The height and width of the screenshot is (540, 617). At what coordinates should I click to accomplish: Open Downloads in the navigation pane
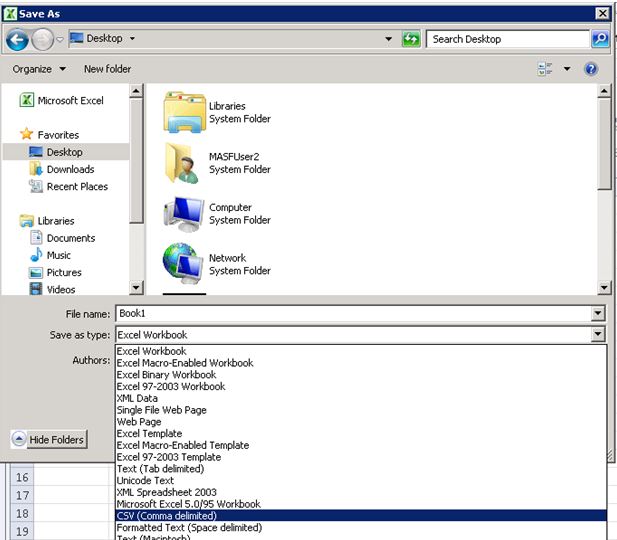62,169
